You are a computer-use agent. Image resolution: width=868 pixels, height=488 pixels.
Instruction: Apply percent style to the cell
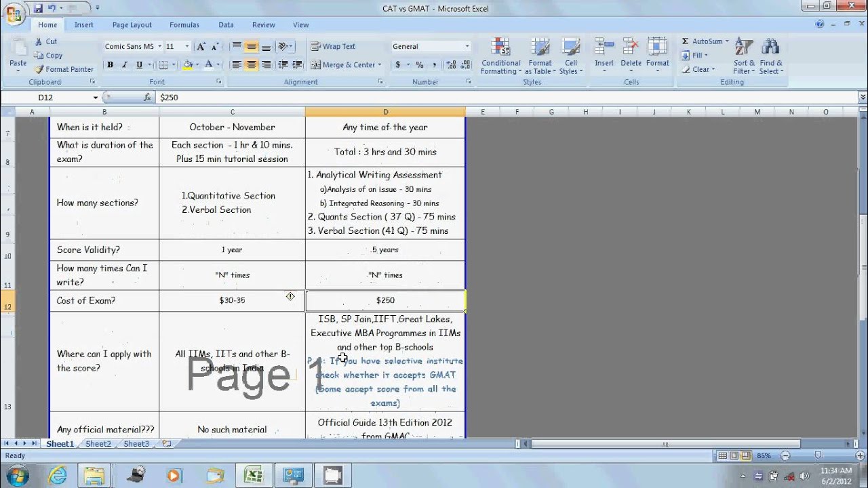point(420,65)
